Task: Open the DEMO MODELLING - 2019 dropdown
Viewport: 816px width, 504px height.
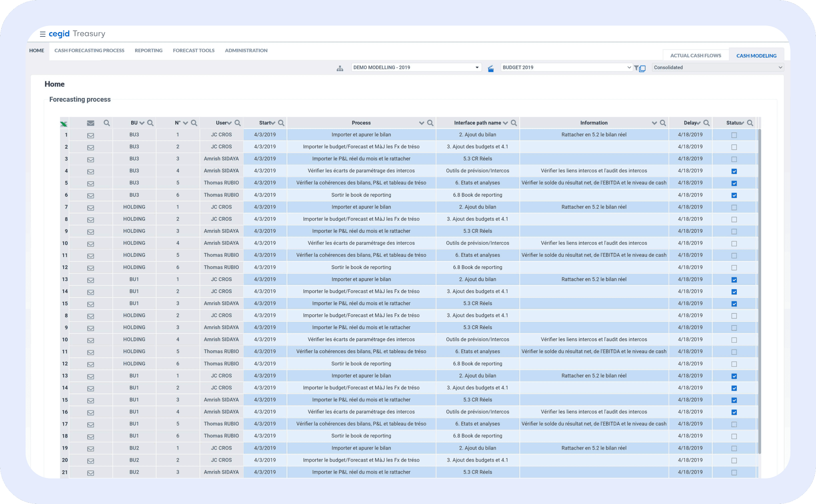Action: pyautogui.click(x=416, y=68)
